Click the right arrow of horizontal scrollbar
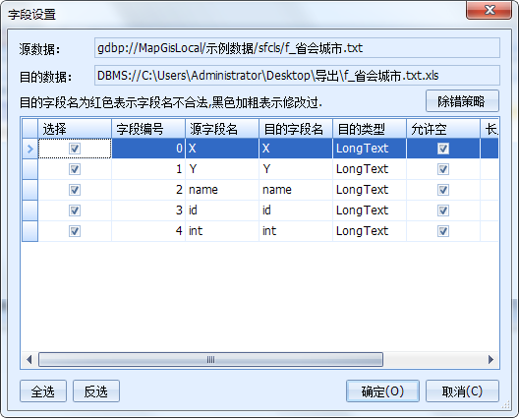The height and width of the screenshot is (420, 519). coord(490,360)
